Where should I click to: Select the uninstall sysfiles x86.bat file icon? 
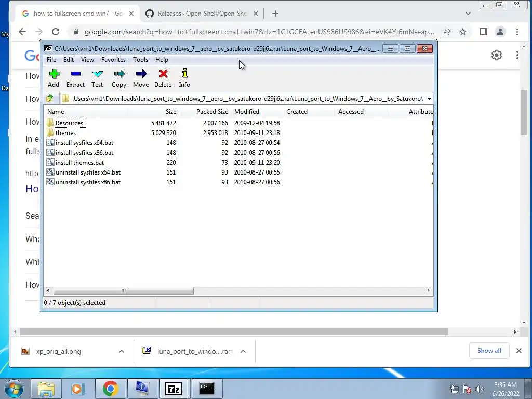coord(50,182)
